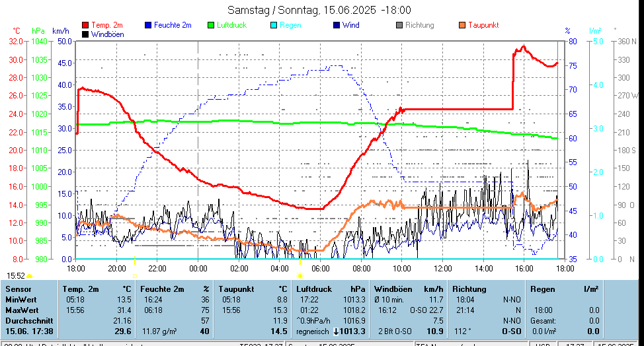644x346 pixels.
Task: Click the sun icon next to 15:52
Action: click(x=30, y=276)
